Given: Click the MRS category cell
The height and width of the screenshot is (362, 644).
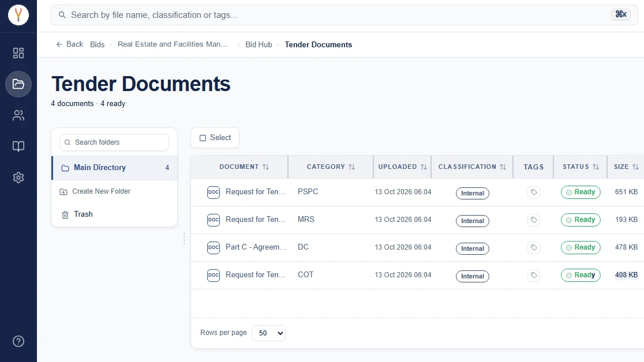Looking at the screenshot, I should coord(306,220).
